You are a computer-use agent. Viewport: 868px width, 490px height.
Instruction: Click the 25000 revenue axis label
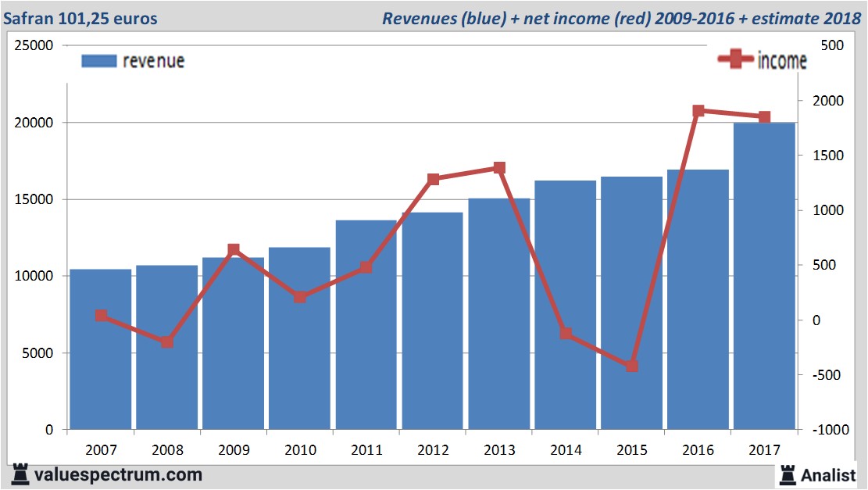click(x=34, y=45)
